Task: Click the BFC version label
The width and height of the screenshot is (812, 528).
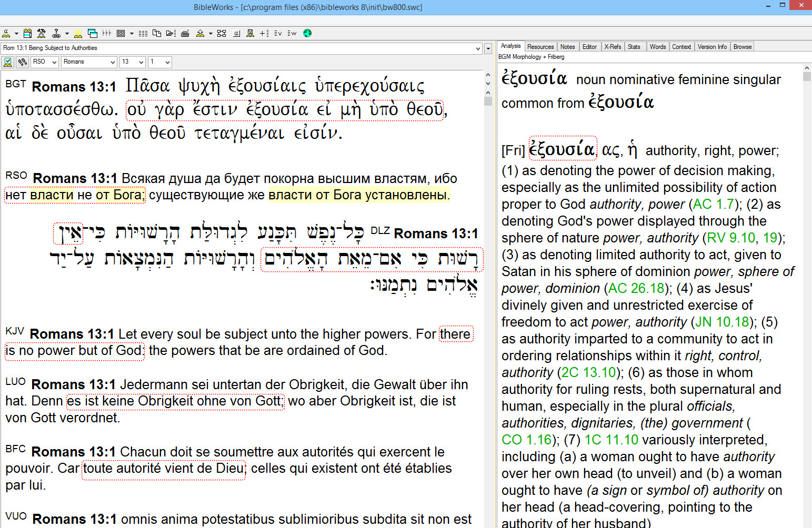Action: 15,449
